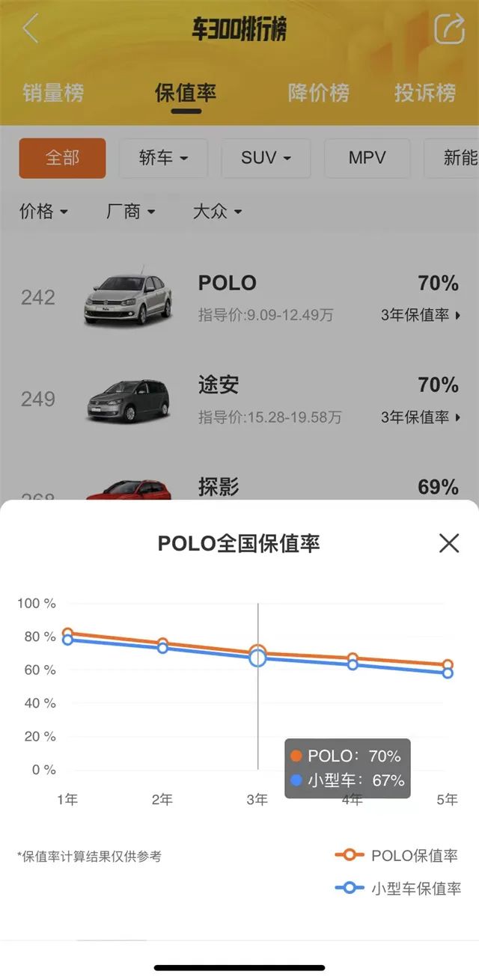This screenshot has height=980, width=479.
Task: Expand the 轿车 dropdown filter
Action: pos(163,158)
